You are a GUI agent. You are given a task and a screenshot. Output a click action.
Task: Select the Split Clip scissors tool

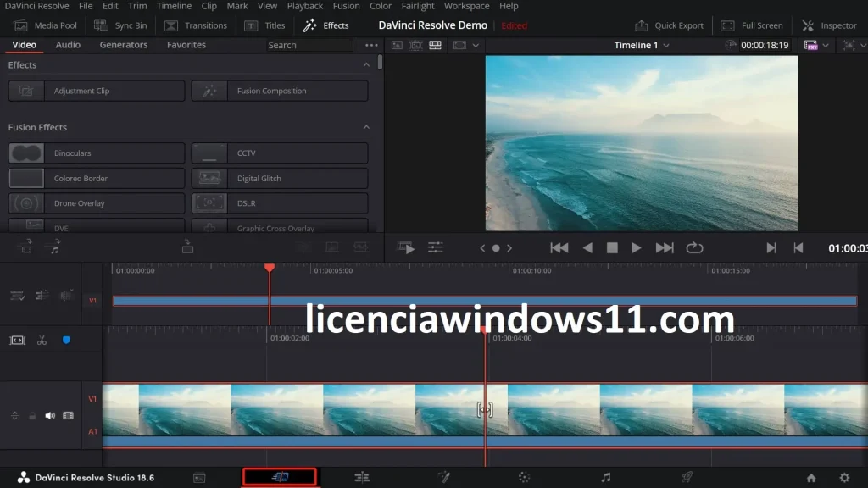point(42,341)
